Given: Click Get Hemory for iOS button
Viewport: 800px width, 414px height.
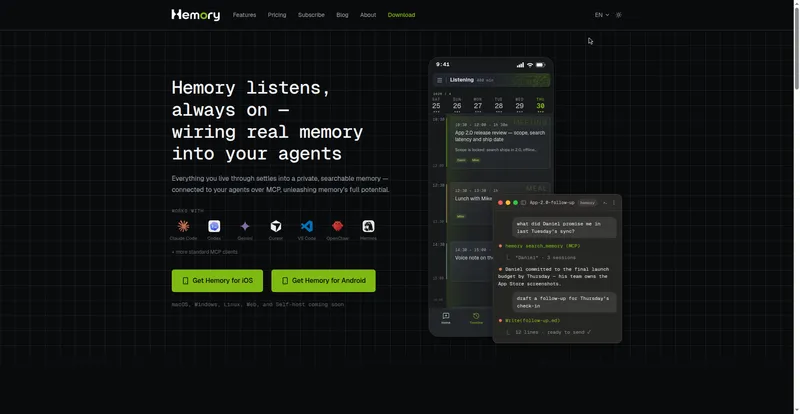Looking at the screenshot, I should click(217, 281).
